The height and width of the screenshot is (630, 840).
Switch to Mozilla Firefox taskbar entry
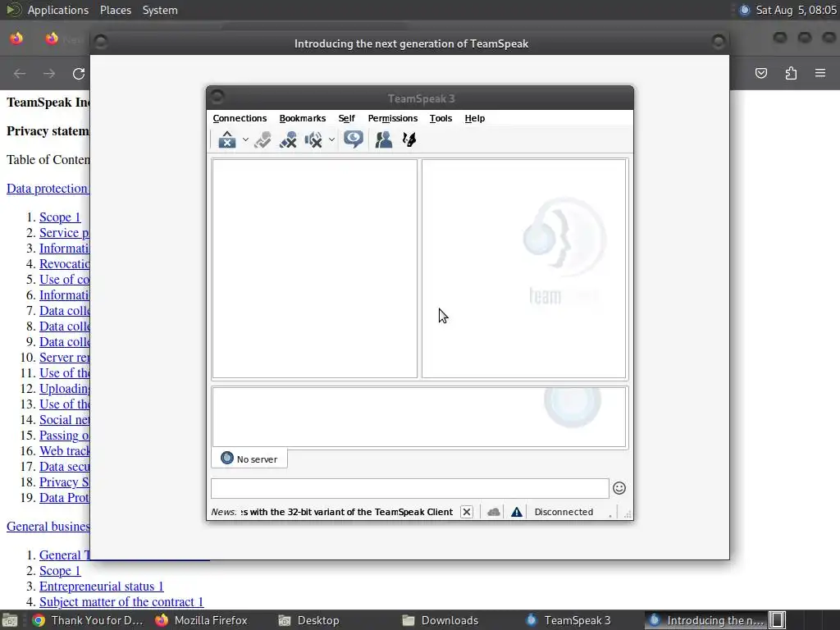click(202, 620)
